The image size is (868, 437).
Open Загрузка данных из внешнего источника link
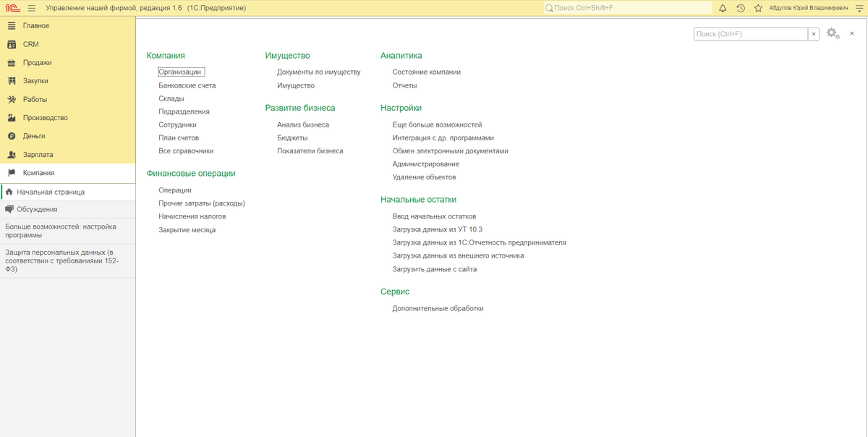pyautogui.click(x=459, y=255)
